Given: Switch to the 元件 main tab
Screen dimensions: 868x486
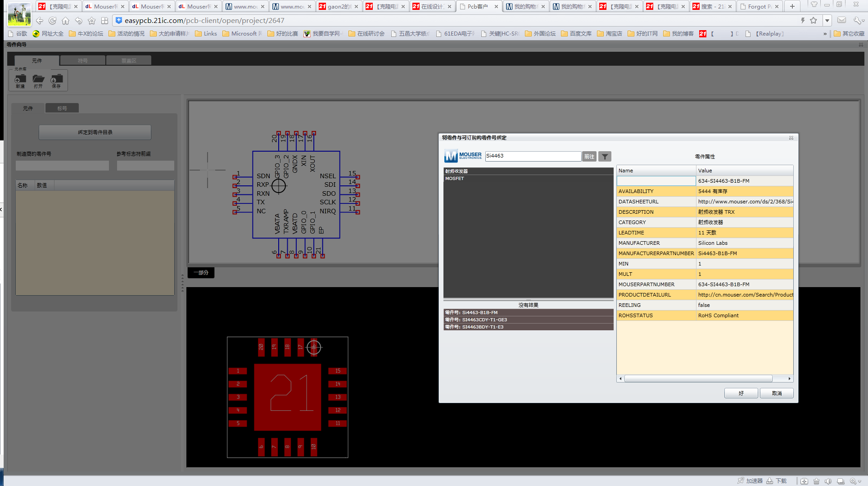Looking at the screenshot, I should click(37, 60).
